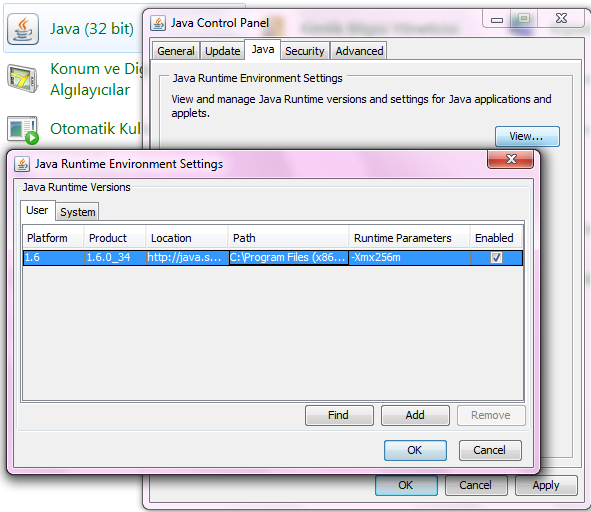The height and width of the screenshot is (512, 591).
Task: Cancel the Runtime Environment Settings dialog
Action: pyautogui.click(x=490, y=450)
